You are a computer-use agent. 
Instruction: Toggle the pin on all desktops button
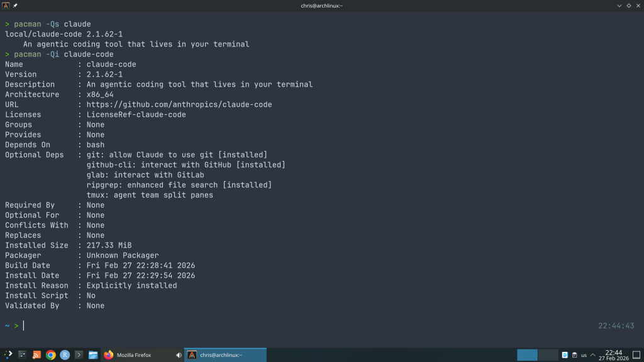click(x=15, y=6)
